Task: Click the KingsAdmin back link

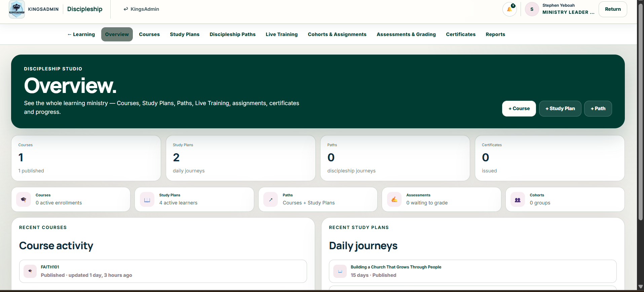Action: pos(141,9)
